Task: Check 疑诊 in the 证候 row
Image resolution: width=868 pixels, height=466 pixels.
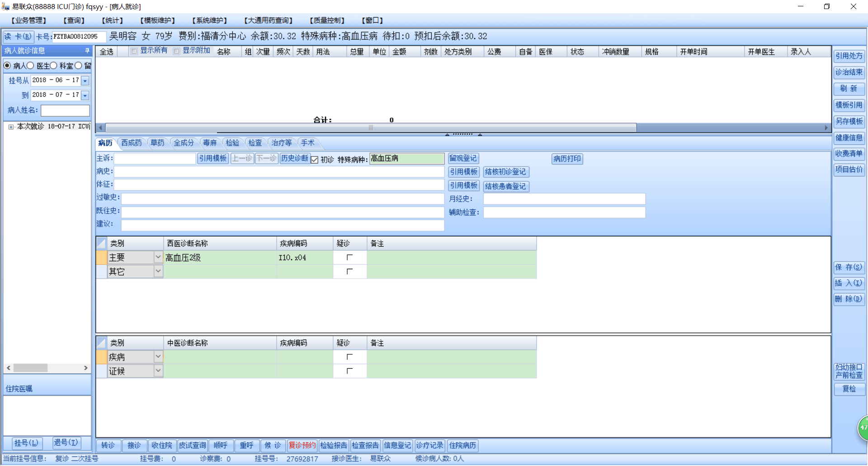Action: coord(349,371)
